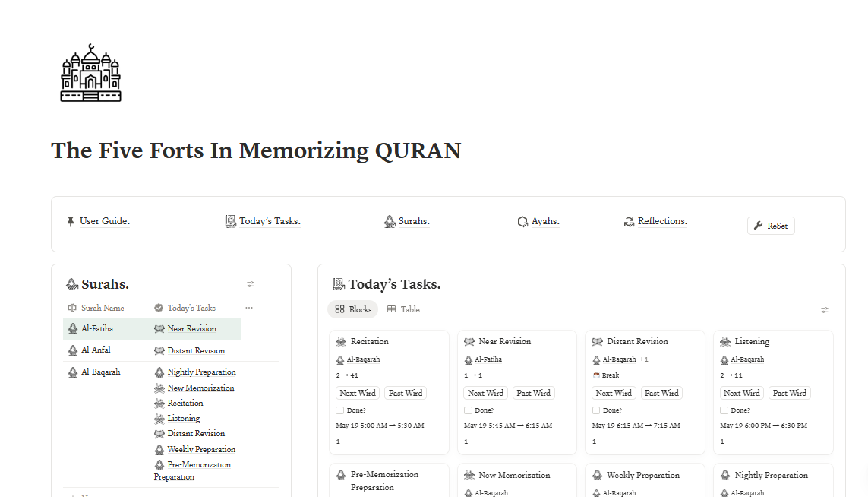The width and height of the screenshot is (868, 497).
Task: Open Nightly Preparation task in Al-Baqarah row
Action: coord(201,372)
